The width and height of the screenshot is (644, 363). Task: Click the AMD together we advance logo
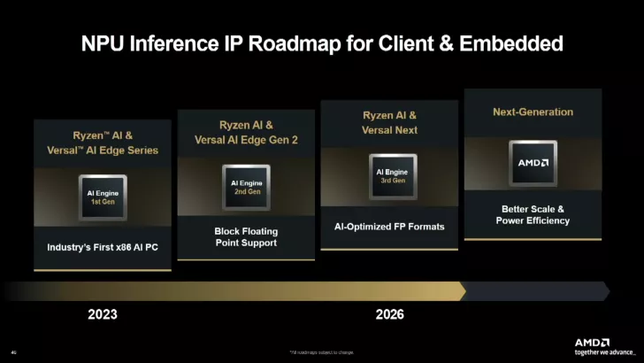[605, 347]
